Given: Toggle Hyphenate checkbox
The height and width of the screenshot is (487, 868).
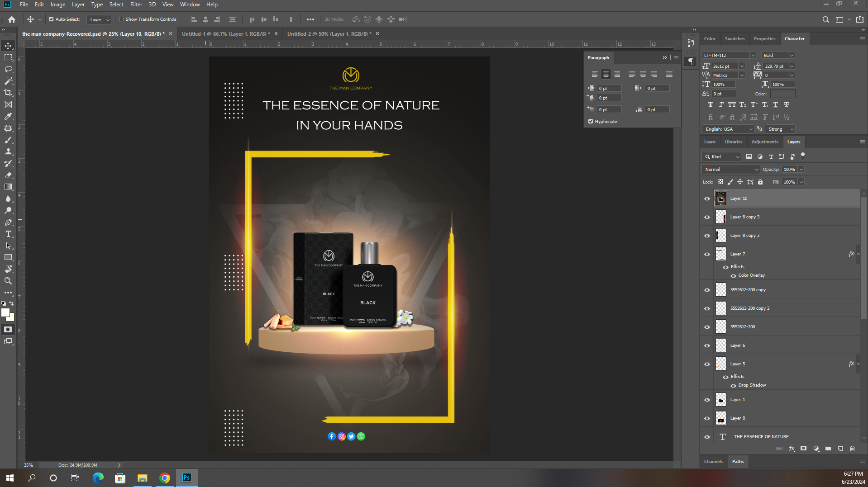Looking at the screenshot, I should pos(591,122).
